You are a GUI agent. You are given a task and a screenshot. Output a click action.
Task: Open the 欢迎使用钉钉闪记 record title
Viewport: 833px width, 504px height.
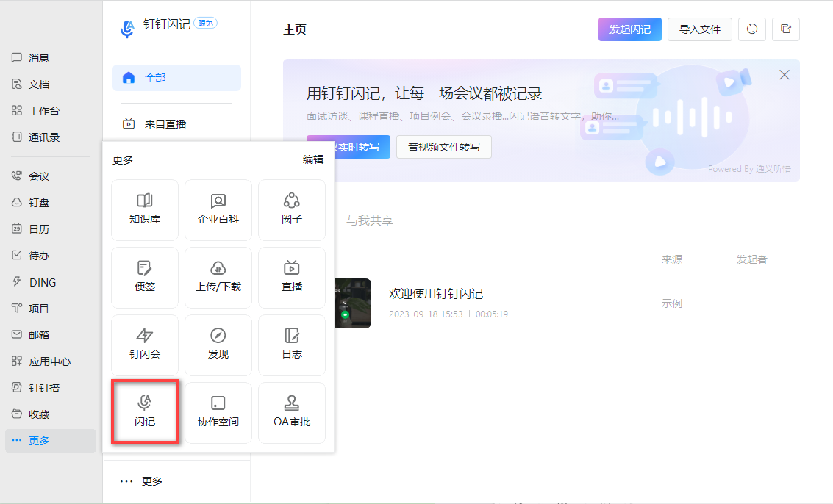[x=436, y=294]
